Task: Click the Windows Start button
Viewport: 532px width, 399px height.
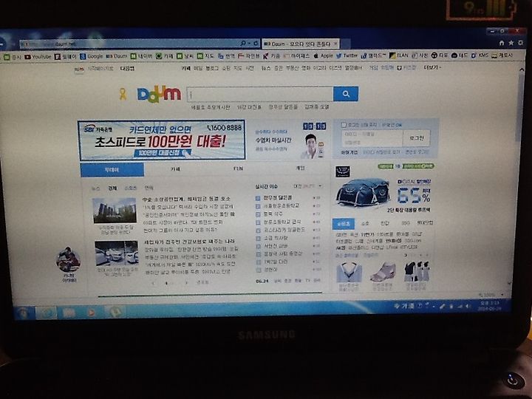Action: (24, 312)
